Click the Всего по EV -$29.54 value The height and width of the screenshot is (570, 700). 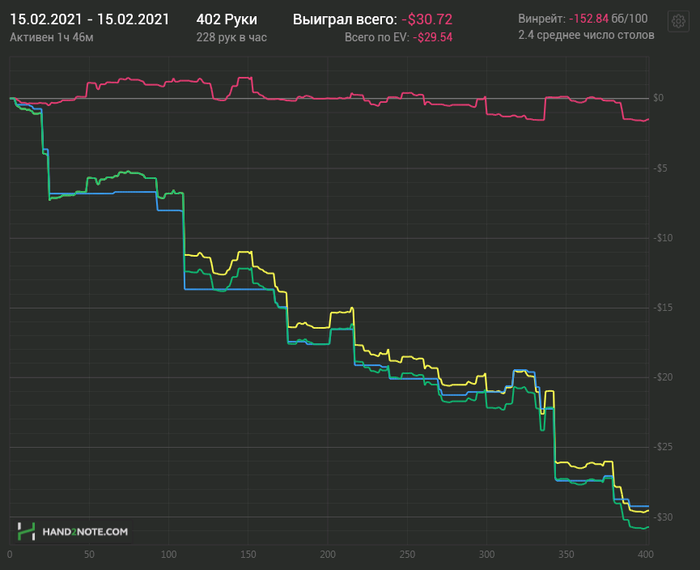(433, 37)
